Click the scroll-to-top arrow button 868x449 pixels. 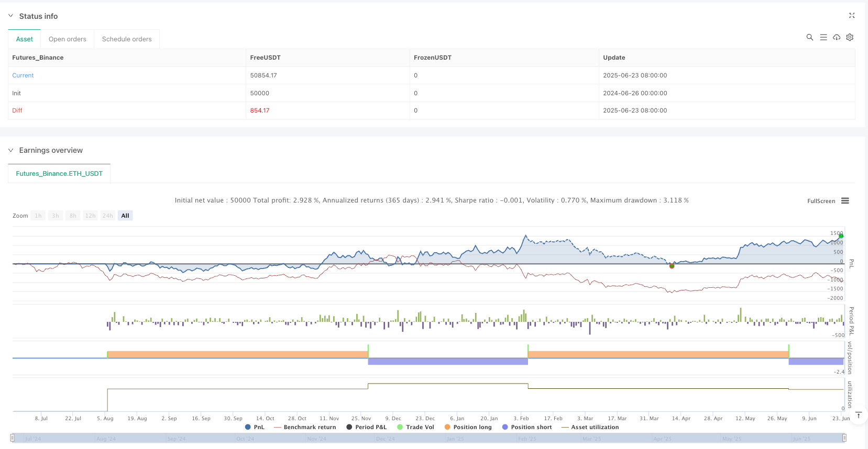(858, 416)
